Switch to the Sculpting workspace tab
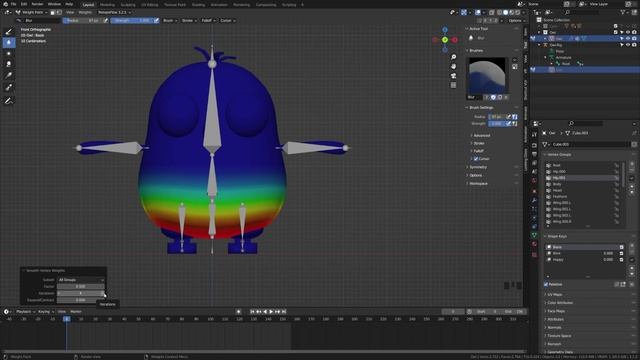 pyautogui.click(x=128, y=5)
